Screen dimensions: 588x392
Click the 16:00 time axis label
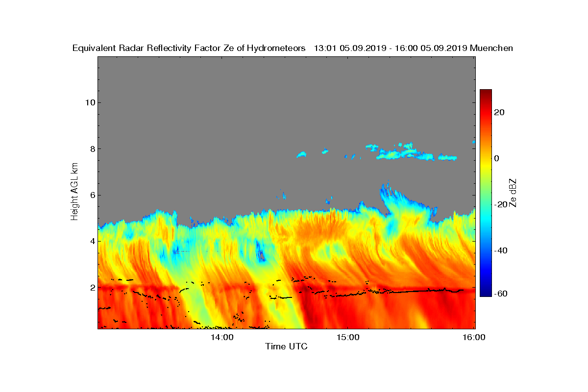[474, 338]
